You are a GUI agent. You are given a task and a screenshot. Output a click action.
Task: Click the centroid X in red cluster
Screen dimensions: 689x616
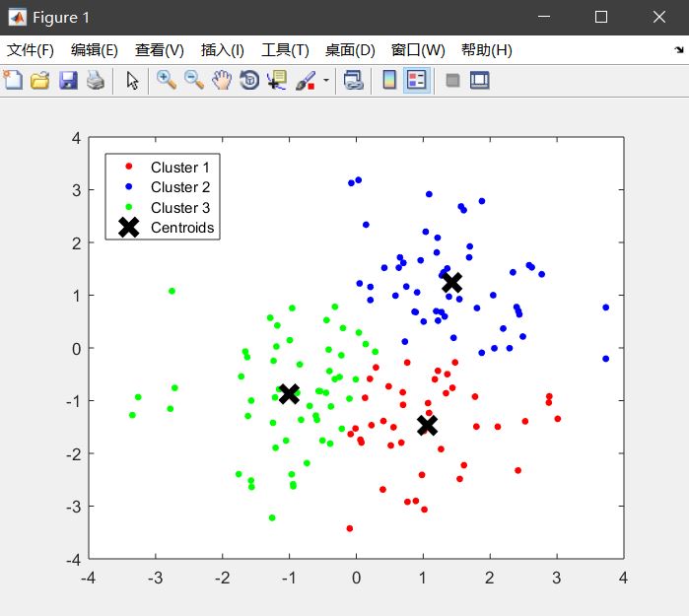(427, 426)
